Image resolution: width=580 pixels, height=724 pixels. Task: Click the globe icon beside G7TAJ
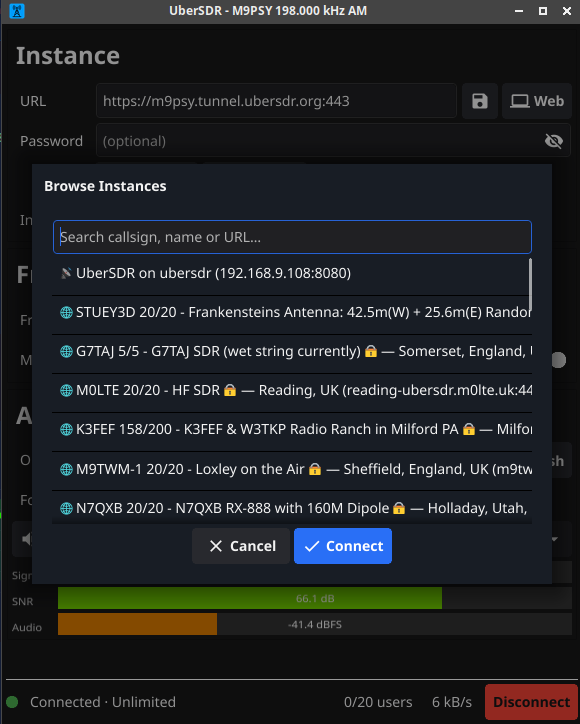click(x=66, y=351)
